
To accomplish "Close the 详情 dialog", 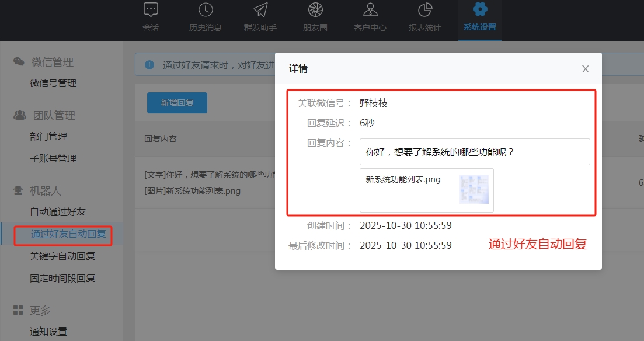I will pos(585,69).
